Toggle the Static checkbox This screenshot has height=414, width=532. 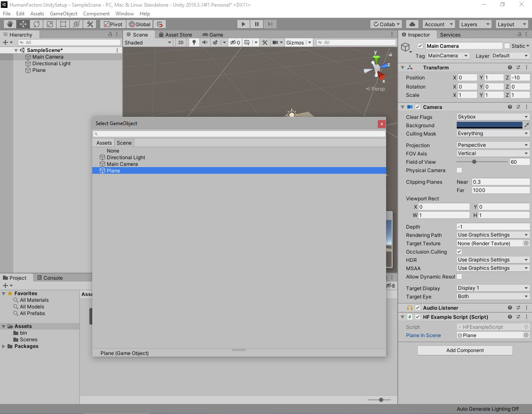tap(507, 46)
